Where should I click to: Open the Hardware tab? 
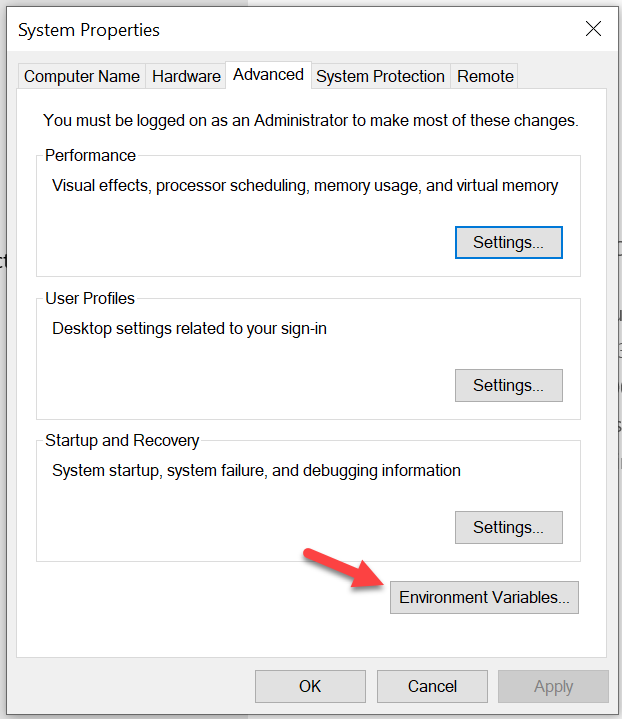[186, 76]
